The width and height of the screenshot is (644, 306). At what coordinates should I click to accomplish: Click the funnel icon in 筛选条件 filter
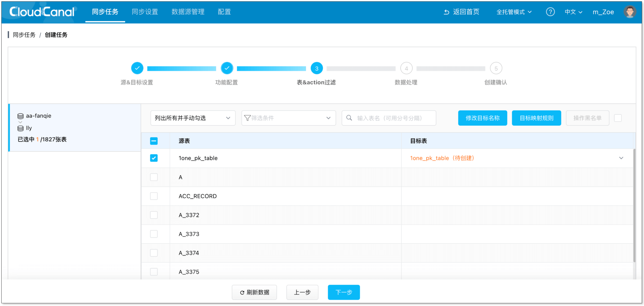pyautogui.click(x=247, y=118)
